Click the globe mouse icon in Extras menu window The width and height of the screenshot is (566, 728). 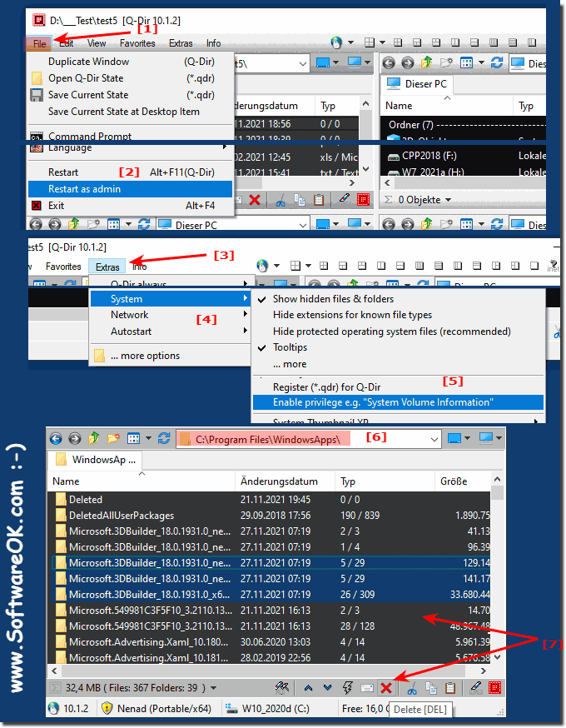(x=262, y=266)
